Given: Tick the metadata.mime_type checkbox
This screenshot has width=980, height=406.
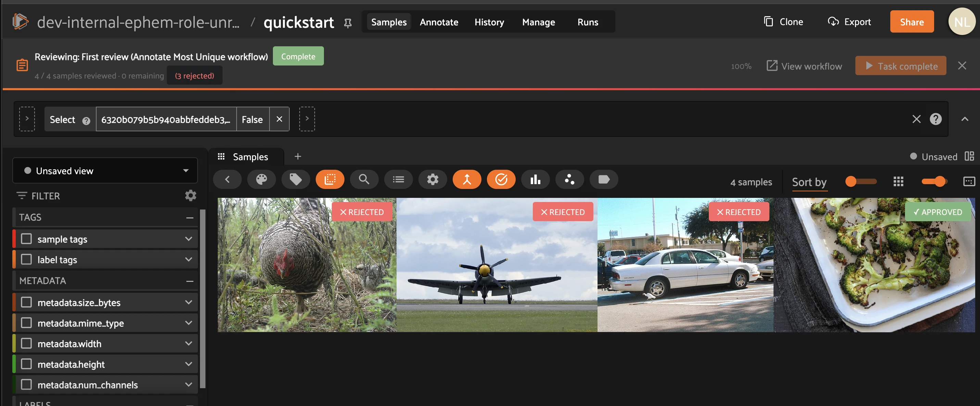Looking at the screenshot, I should pos(26,323).
